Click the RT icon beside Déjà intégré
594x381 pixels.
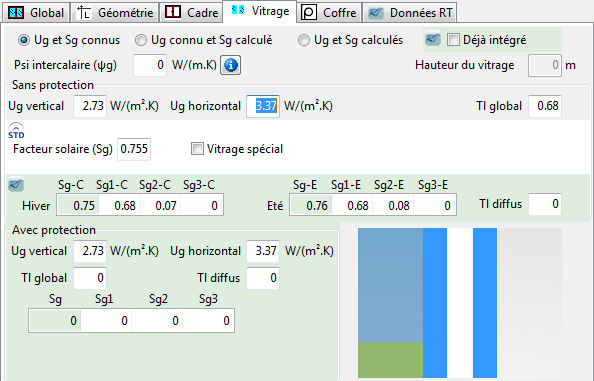click(433, 39)
